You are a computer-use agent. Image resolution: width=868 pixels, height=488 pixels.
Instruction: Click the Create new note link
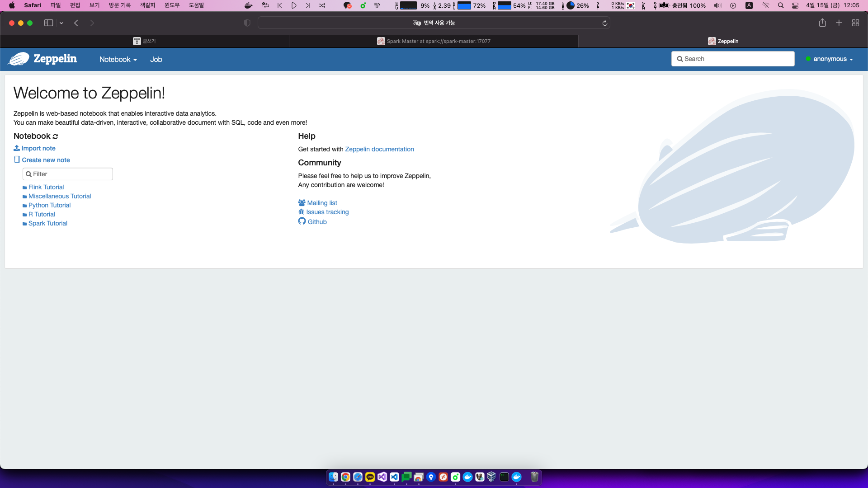(x=42, y=160)
